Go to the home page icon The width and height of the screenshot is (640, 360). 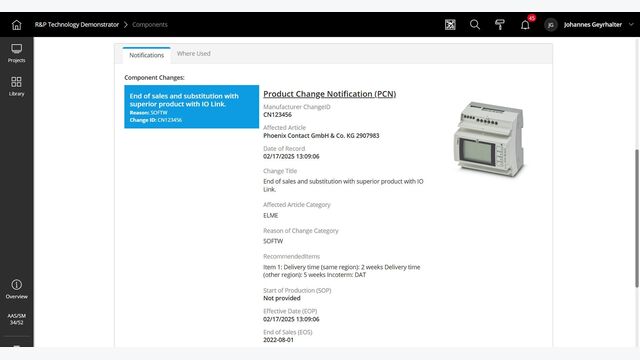[16, 25]
